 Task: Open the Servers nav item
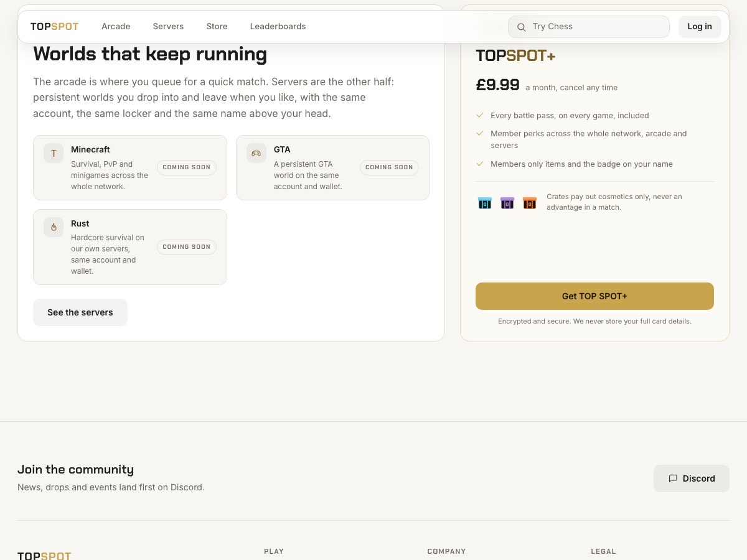168,26
